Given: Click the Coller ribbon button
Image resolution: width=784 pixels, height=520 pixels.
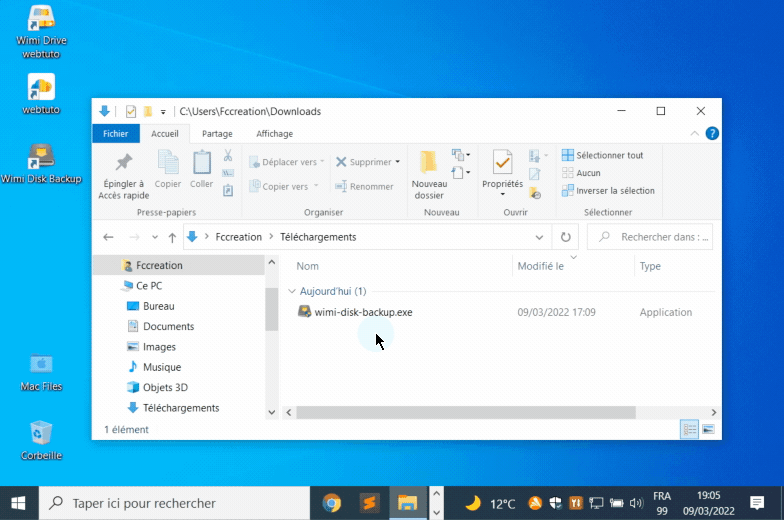Looking at the screenshot, I should click(202, 170).
